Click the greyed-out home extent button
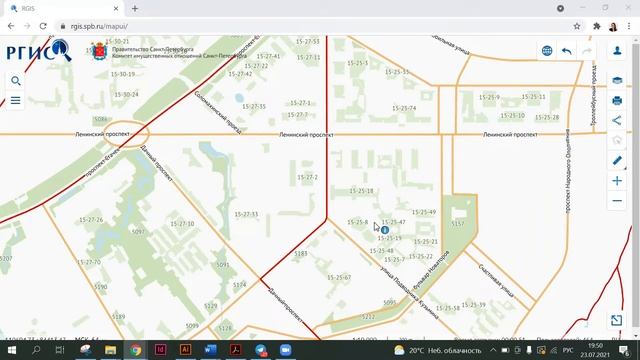The height and width of the screenshot is (360, 640). point(617,140)
